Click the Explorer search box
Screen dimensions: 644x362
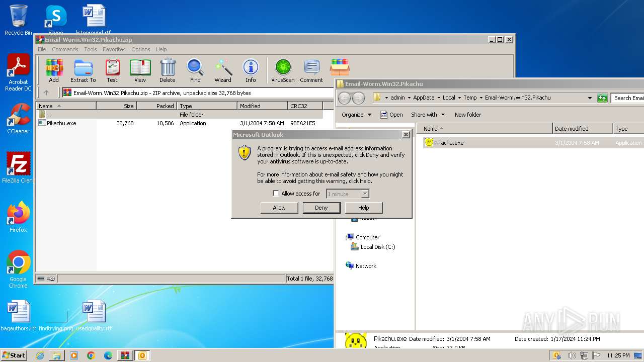click(627, 98)
